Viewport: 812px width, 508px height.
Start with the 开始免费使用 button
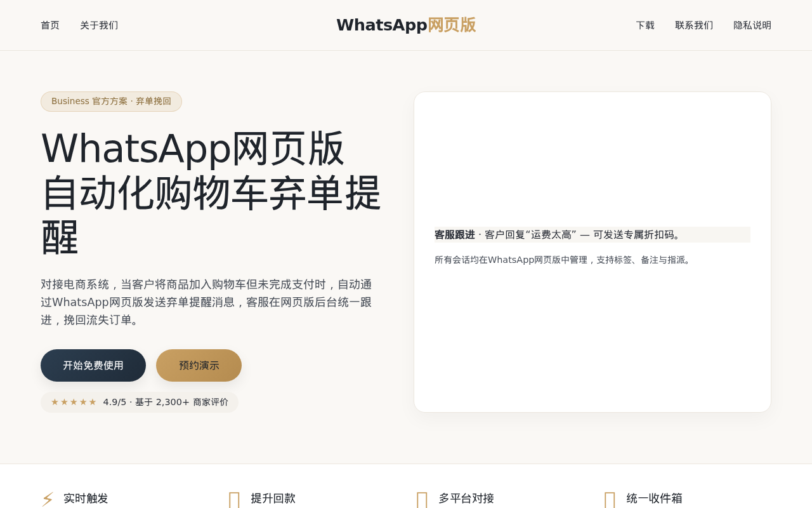[x=93, y=365]
